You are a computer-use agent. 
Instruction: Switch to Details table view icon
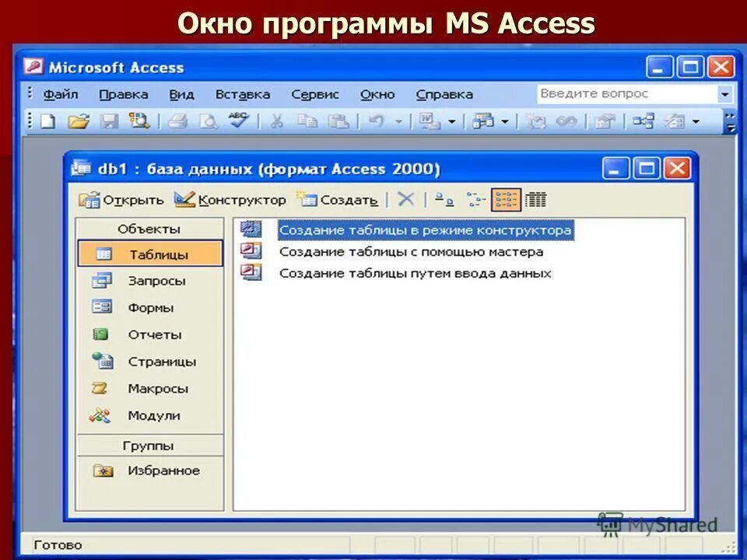pyautogui.click(x=536, y=200)
